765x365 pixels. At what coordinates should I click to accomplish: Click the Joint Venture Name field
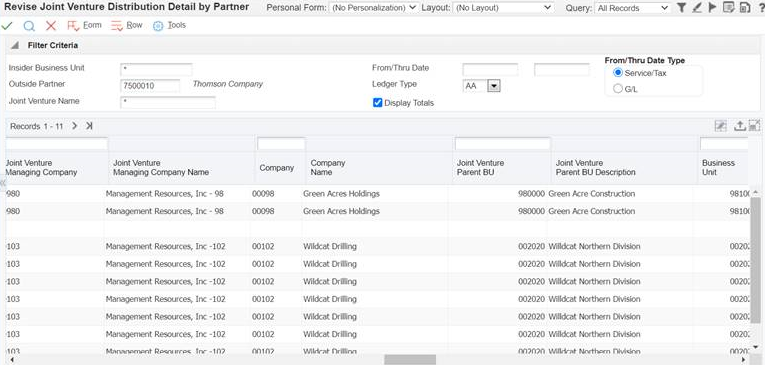pyautogui.click(x=168, y=102)
